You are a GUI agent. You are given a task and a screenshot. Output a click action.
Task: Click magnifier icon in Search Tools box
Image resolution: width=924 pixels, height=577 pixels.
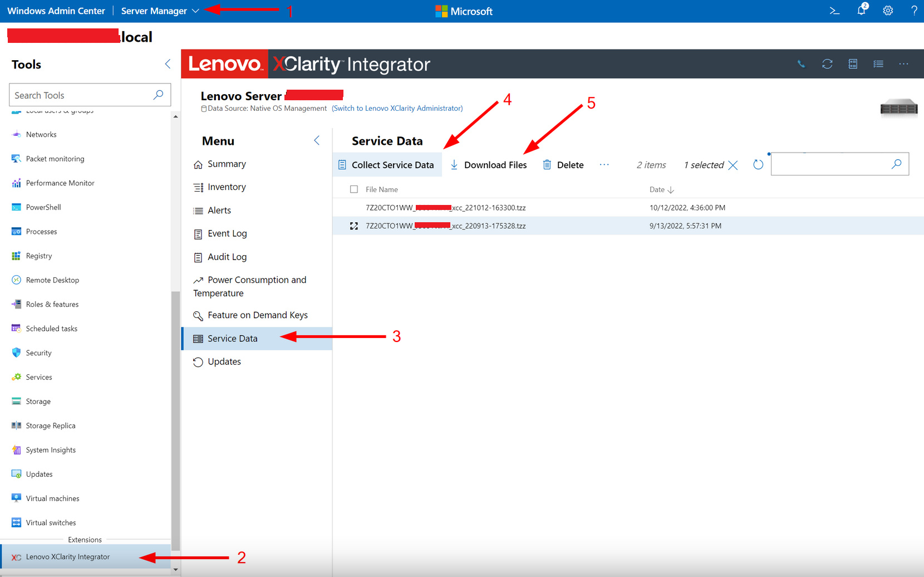pos(158,95)
